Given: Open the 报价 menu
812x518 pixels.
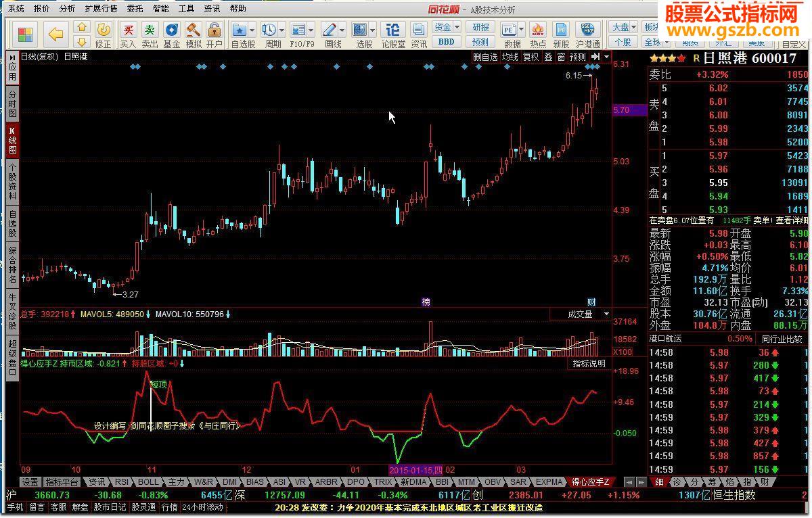Looking at the screenshot, I should pos(41,9).
